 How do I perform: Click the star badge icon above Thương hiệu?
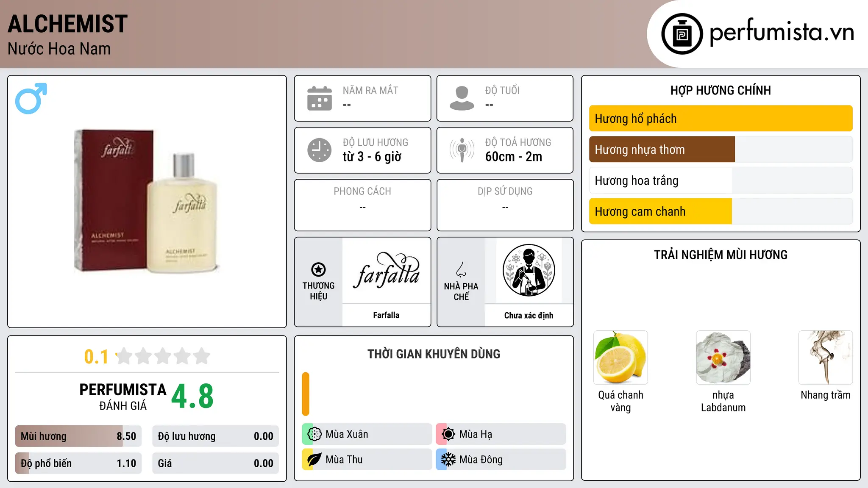point(318,269)
